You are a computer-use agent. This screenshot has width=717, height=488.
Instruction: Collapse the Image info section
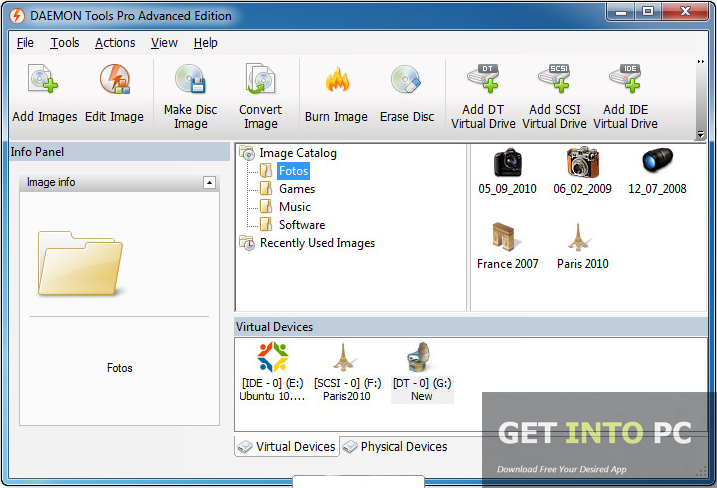pyautogui.click(x=209, y=183)
